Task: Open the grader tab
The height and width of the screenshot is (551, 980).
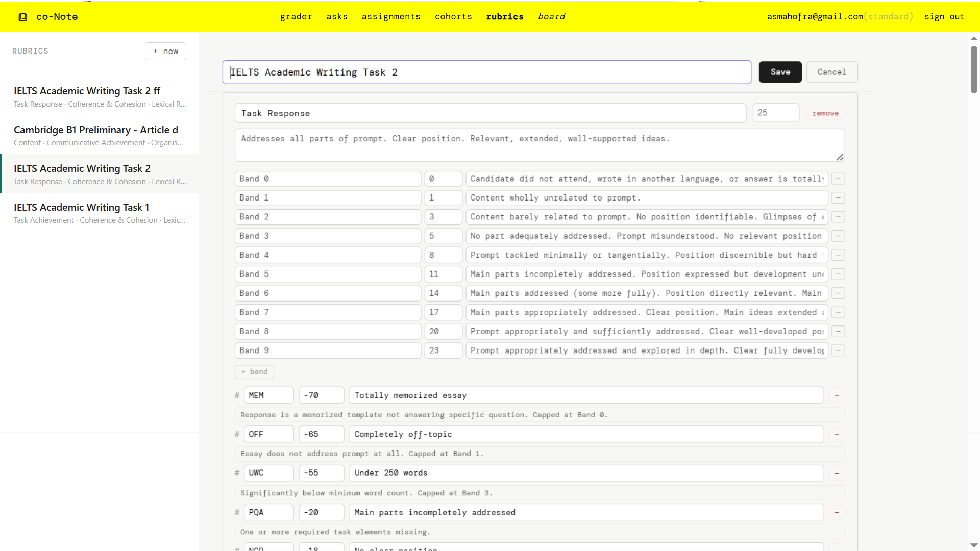Action: click(296, 17)
